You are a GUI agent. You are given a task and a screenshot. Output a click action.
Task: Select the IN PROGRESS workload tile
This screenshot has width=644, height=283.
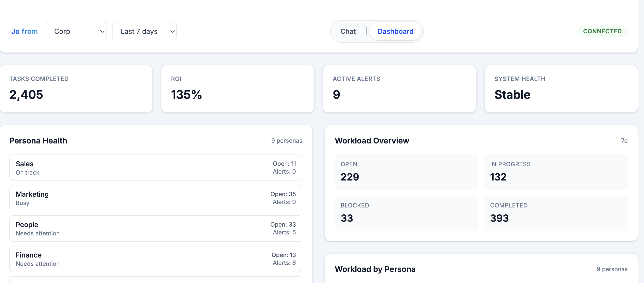click(x=556, y=172)
